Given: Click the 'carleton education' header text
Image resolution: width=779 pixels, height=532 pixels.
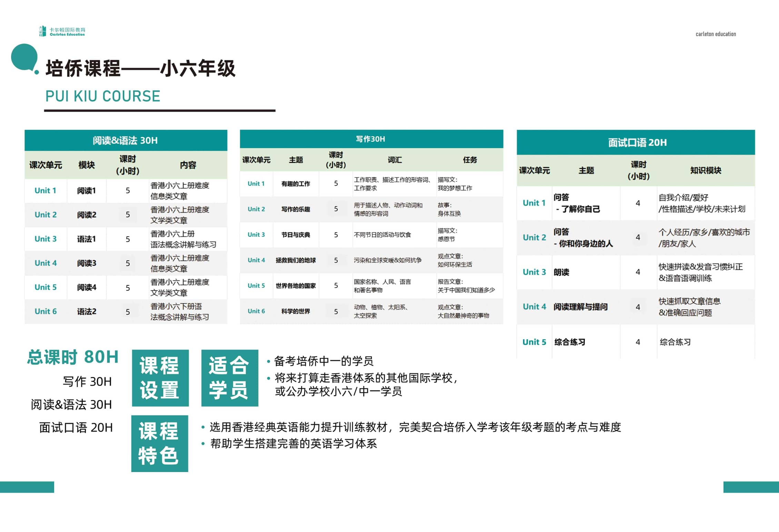Looking at the screenshot, I should [x=716, y=34].
